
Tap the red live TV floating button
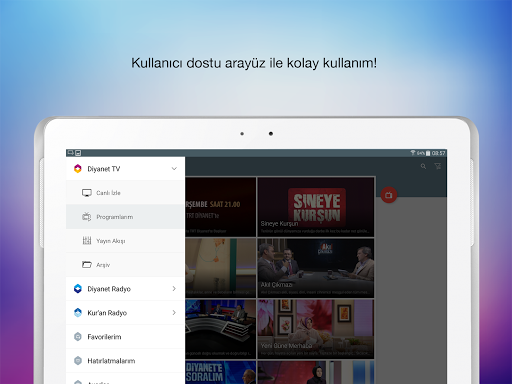click(x=389, y=195)
